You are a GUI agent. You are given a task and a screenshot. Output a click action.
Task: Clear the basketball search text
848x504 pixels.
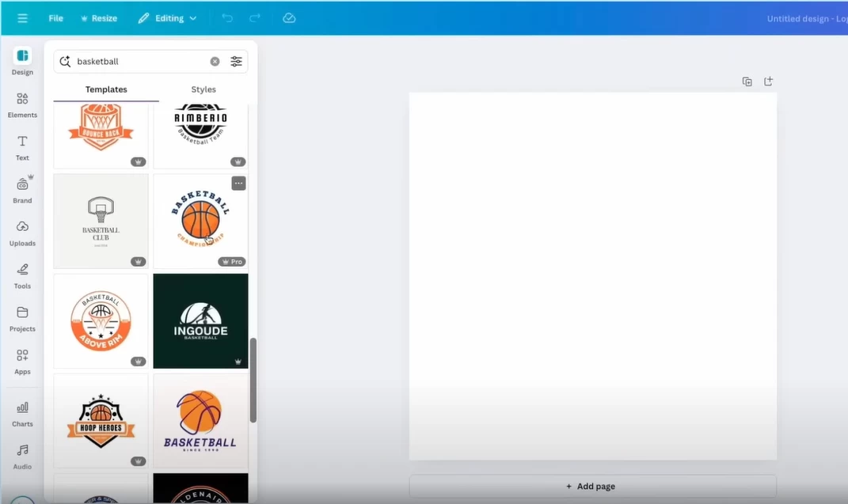pos(215,62)
